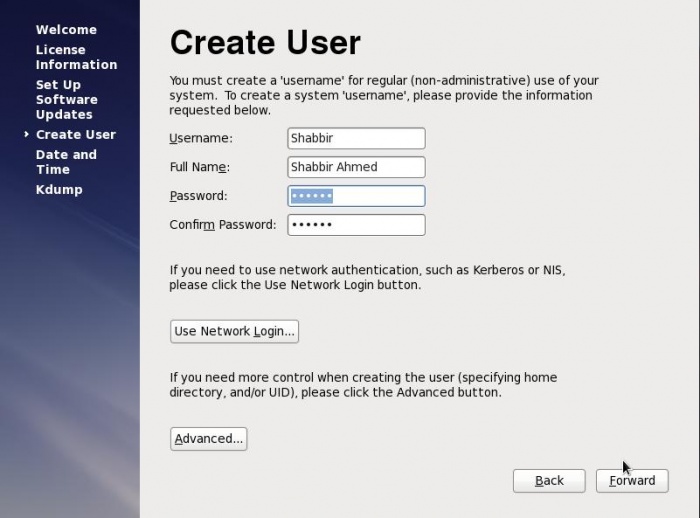Focus the Password field
The width and height of the screenshot is (700, 518).
coord(356,196)
